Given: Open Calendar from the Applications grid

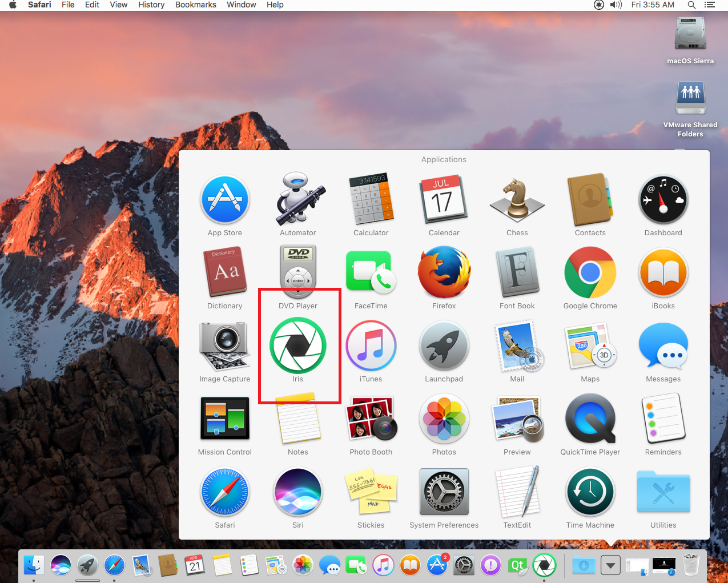Looking at the screenshot, I should pos(444,200).
